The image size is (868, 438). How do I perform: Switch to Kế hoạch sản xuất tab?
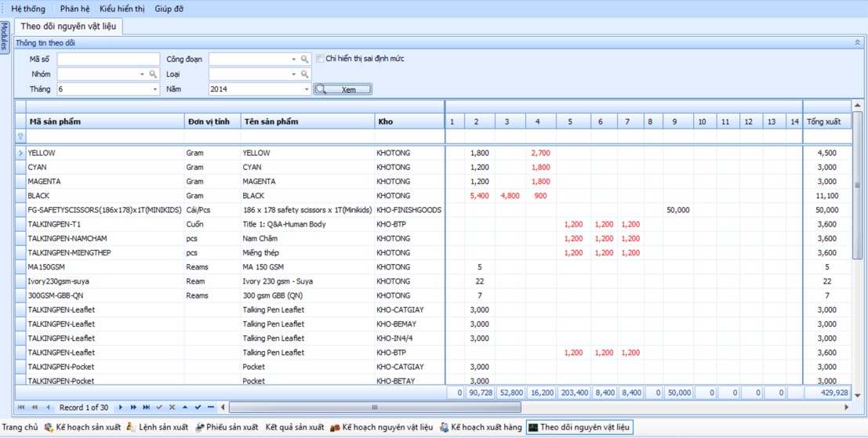(x=82, y=427)
